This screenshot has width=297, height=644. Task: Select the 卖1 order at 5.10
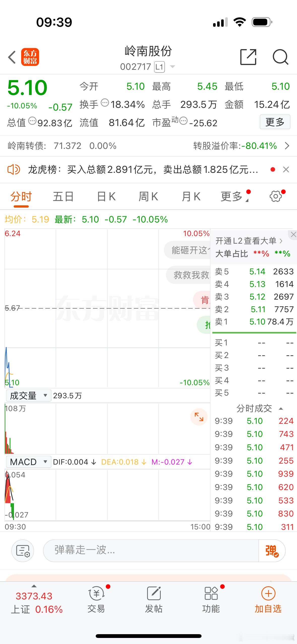(x=254, y=322)
